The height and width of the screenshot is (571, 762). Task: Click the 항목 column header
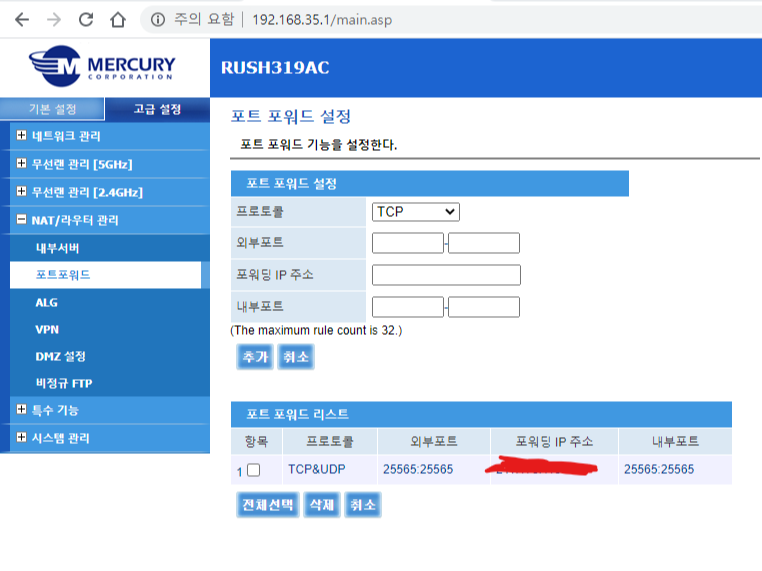[x=257, y=442]
